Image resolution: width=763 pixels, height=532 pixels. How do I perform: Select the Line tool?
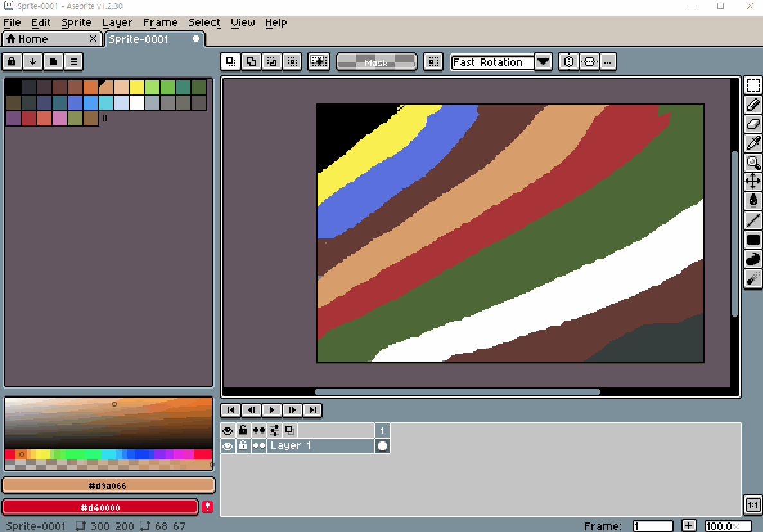[x=753, y=220]
